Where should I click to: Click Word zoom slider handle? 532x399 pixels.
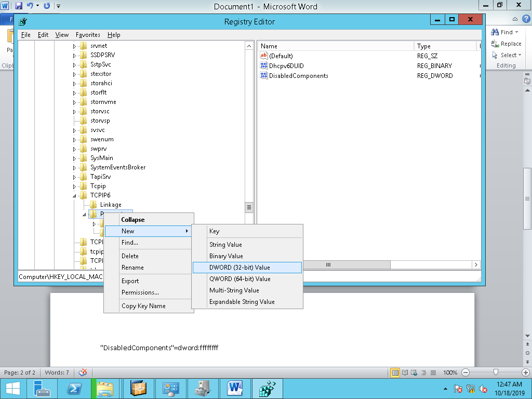pyautogui.click(x=496, y=373)
